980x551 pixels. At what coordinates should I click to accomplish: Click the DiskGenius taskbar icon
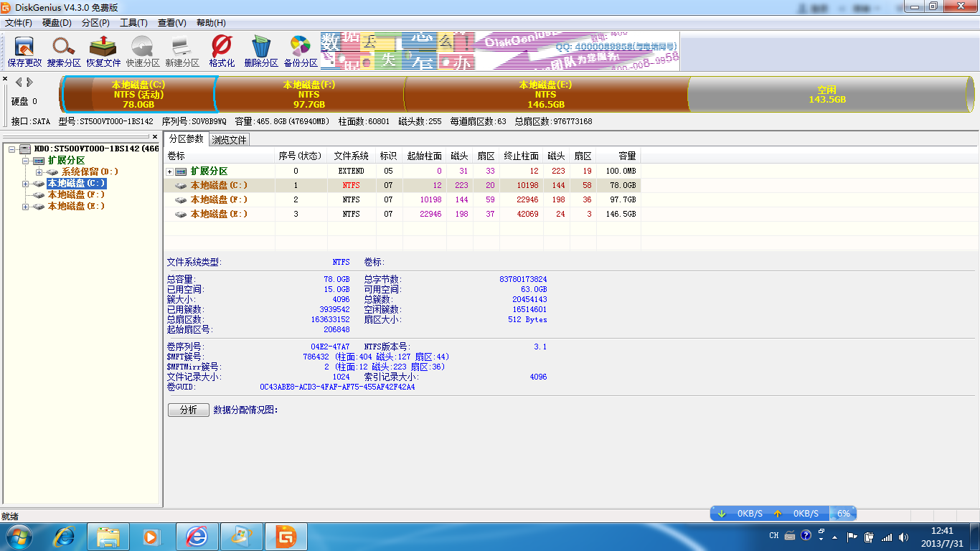[x=286, y=537]
